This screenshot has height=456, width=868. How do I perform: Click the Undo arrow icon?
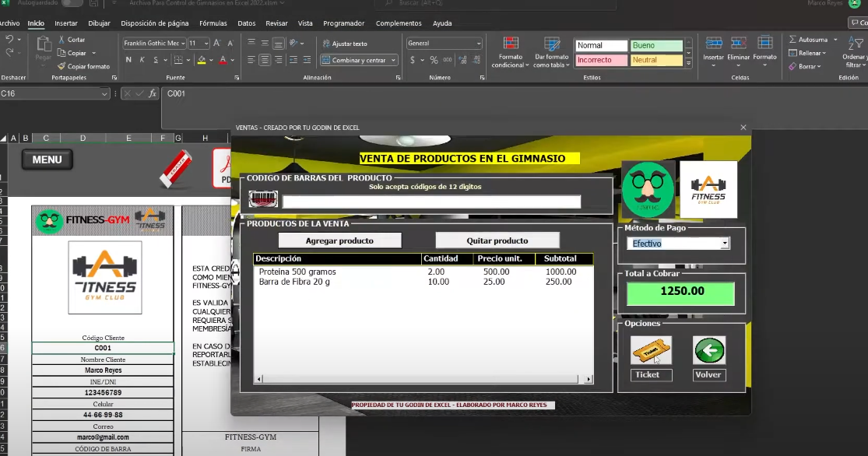coord(9,39)
